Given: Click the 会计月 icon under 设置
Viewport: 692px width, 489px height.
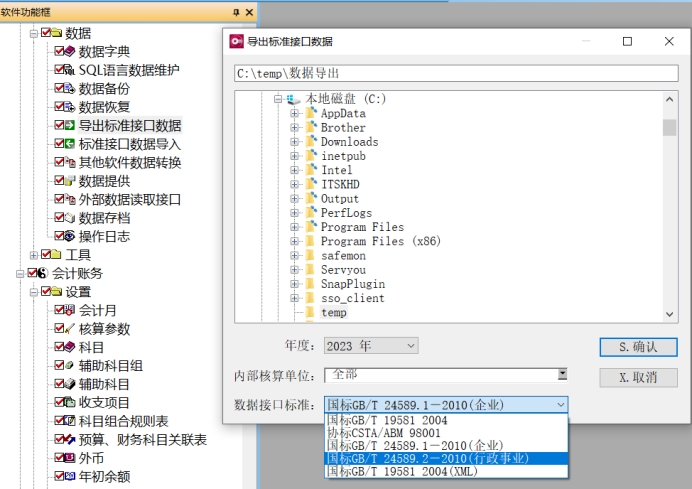Looking at the screenshot, I should pyautogui.click(x=71, y=310).
